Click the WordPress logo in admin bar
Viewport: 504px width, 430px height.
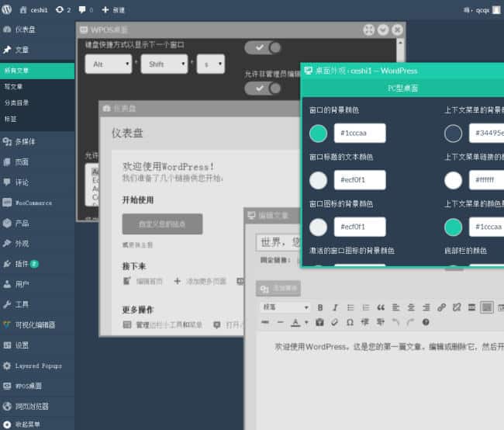6,9
